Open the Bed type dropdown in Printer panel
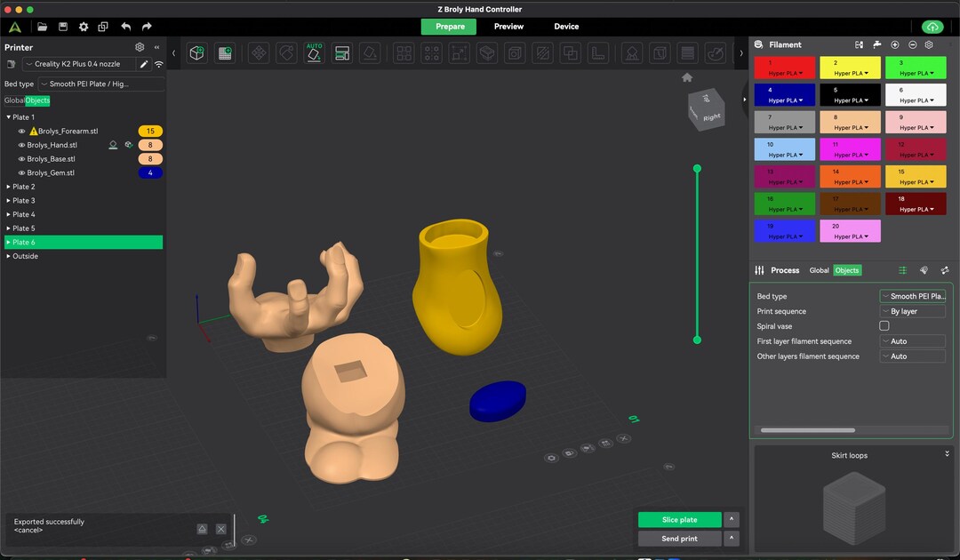Viewport: 960px width, 560px height. pyautogui.click(x=101, y=84)
